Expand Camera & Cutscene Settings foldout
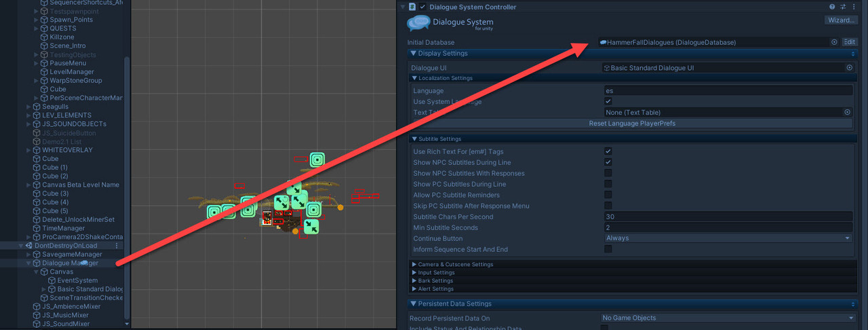 point(415,264)
